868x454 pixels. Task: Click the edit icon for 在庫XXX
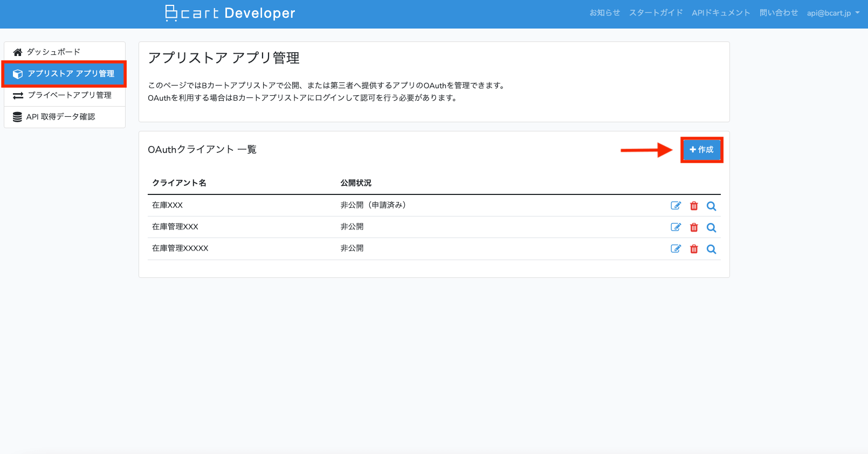click(x=676, y=206)
